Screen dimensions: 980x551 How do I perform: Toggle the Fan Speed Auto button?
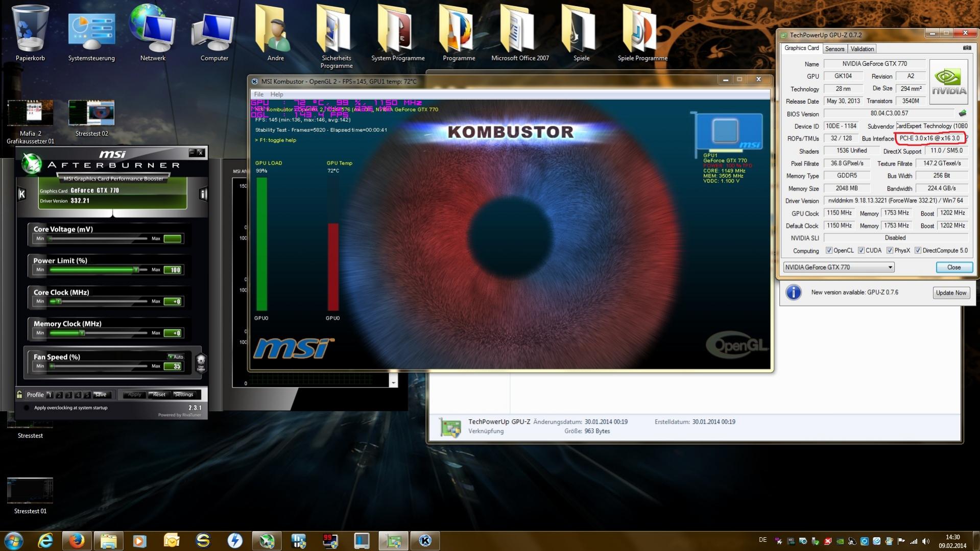click(176, 357)
